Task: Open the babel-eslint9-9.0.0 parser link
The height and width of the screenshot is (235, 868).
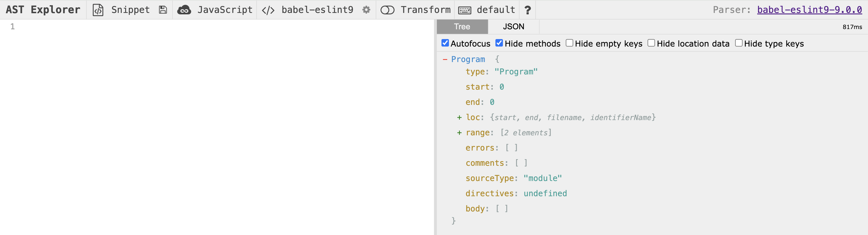Action: click(x=809, y=10)
